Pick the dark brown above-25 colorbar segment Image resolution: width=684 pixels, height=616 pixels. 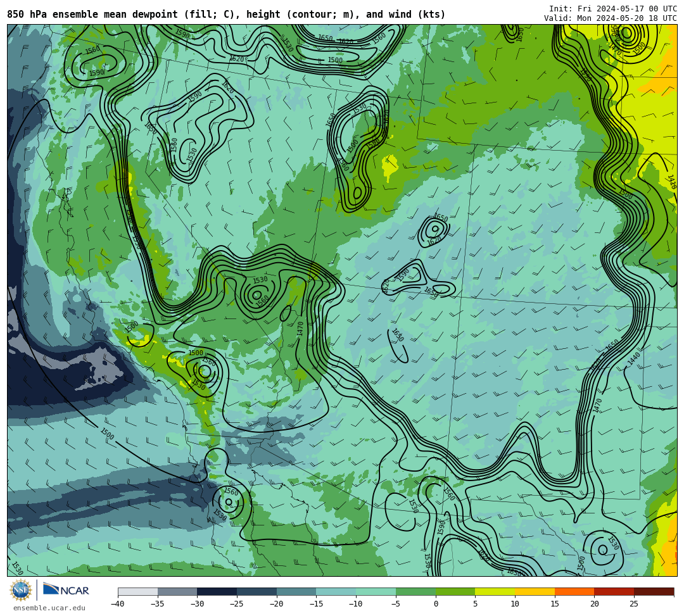point(654,591)
